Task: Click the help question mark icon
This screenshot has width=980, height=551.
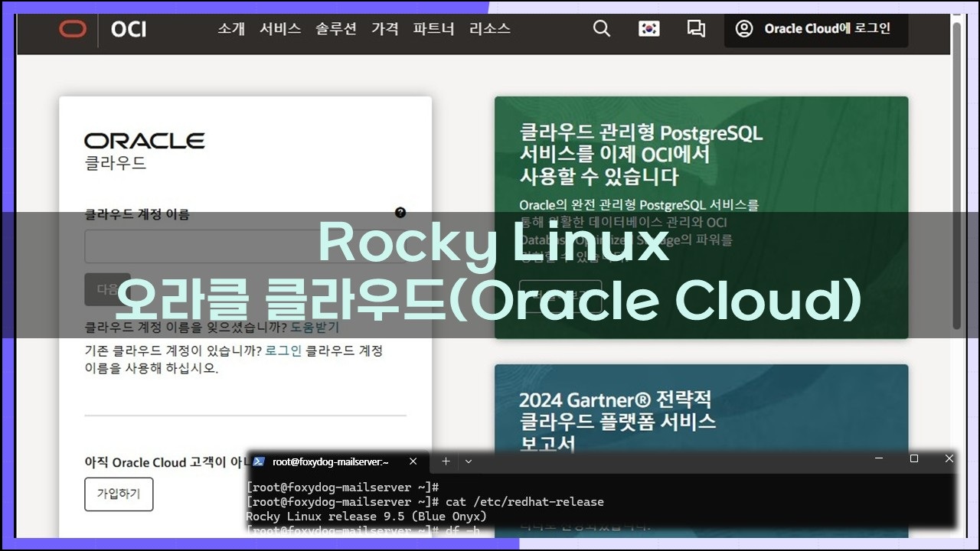Action: tap(400, 213)
